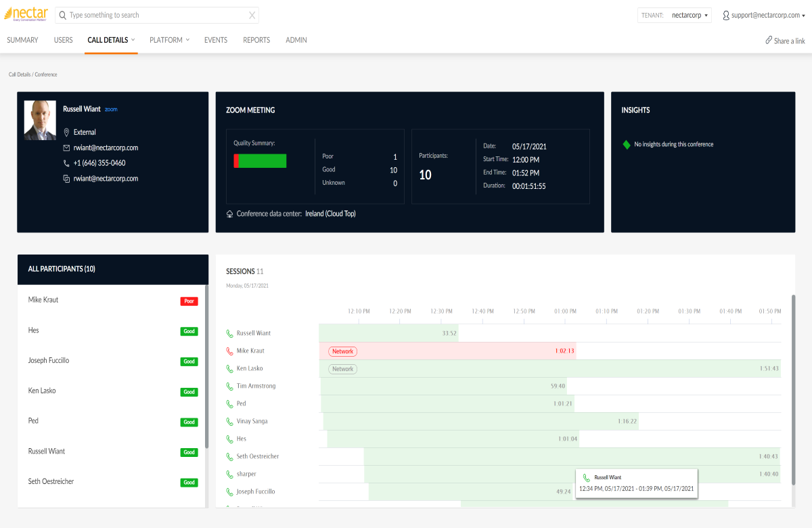Viewport: 812px width, 528px height.
Task: Click Russell Wiant's green session bar 33:52
Action: tap(388, 333)
